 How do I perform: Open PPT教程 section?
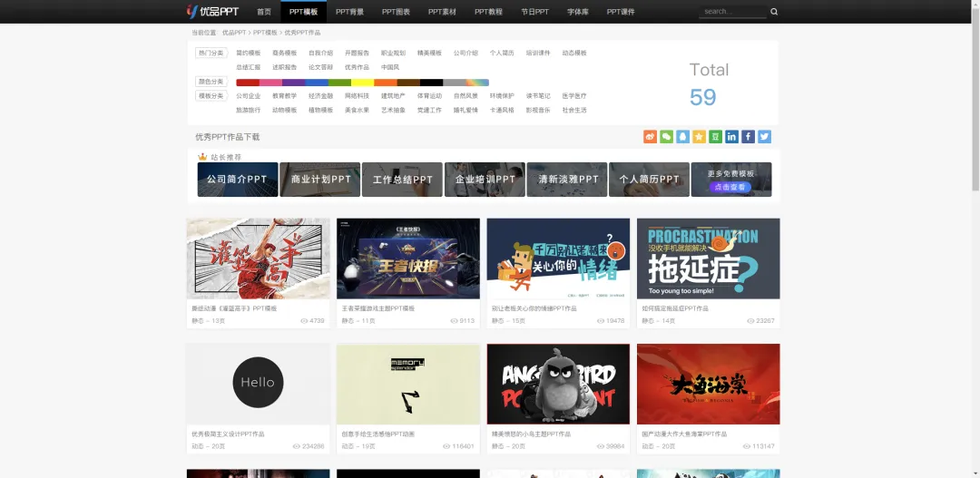[x=488, y=12]
